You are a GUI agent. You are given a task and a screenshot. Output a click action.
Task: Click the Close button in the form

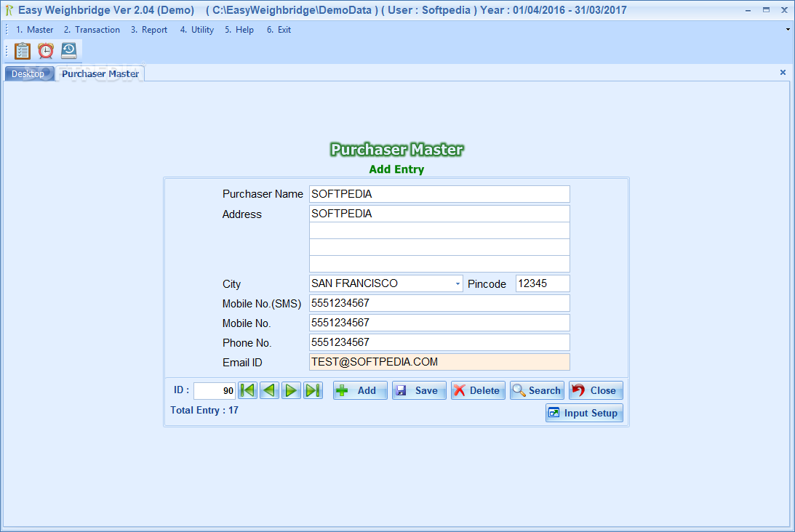(x=596, y=390)
